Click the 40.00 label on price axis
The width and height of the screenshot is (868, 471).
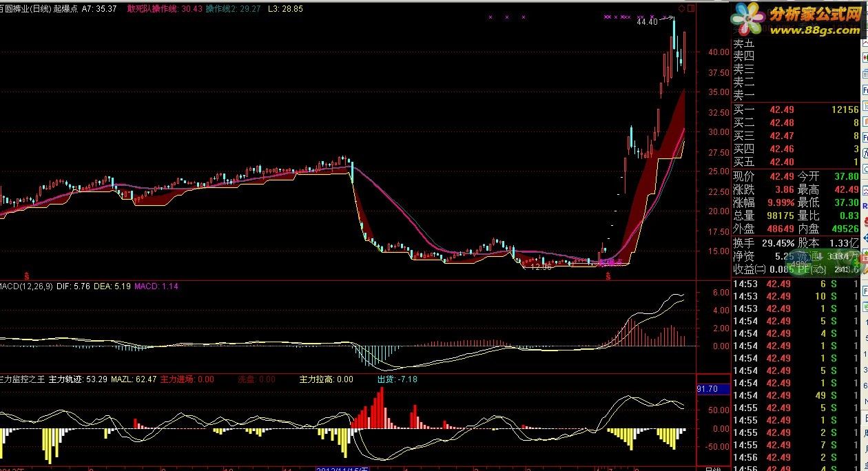pyautogui.click(x=719, y=52)
